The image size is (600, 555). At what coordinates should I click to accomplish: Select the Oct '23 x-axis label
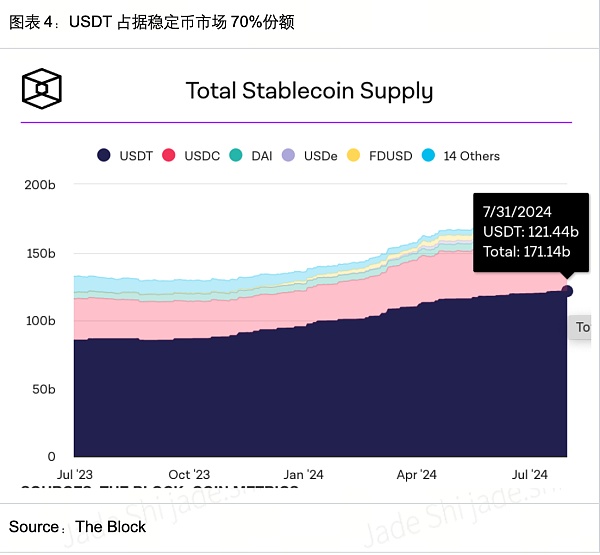click(x=188, y=474)
